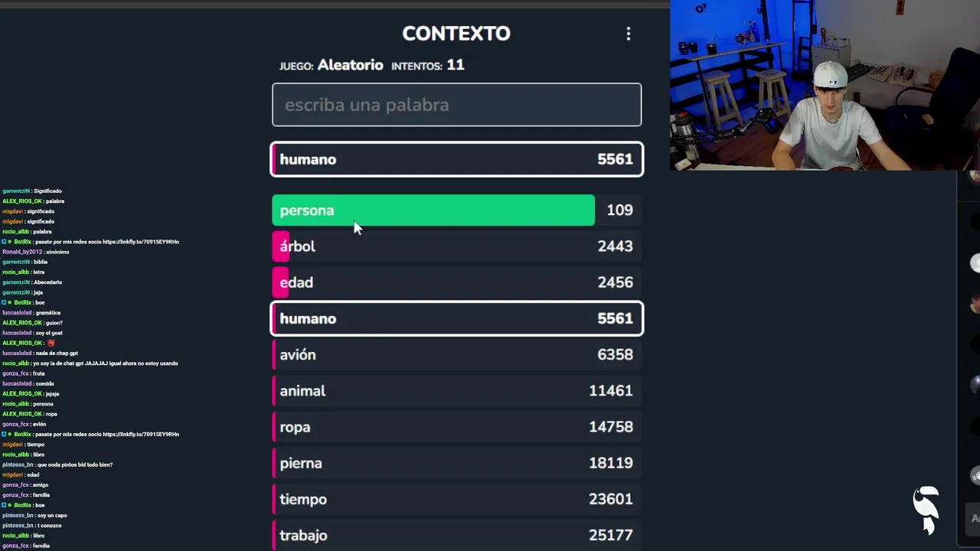
Task: Click the white toucan logo
Action: [x=926, y=509]
